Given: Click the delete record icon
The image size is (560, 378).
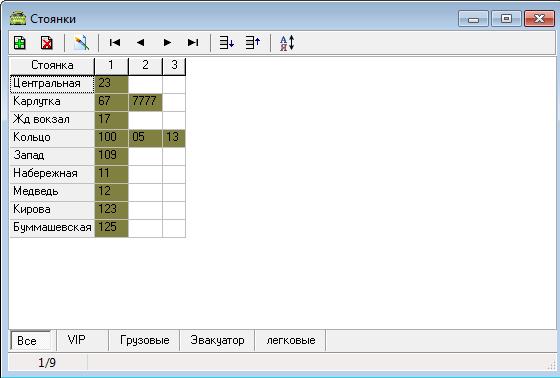Looking at the screenshot, I should (x=46, y=43).
